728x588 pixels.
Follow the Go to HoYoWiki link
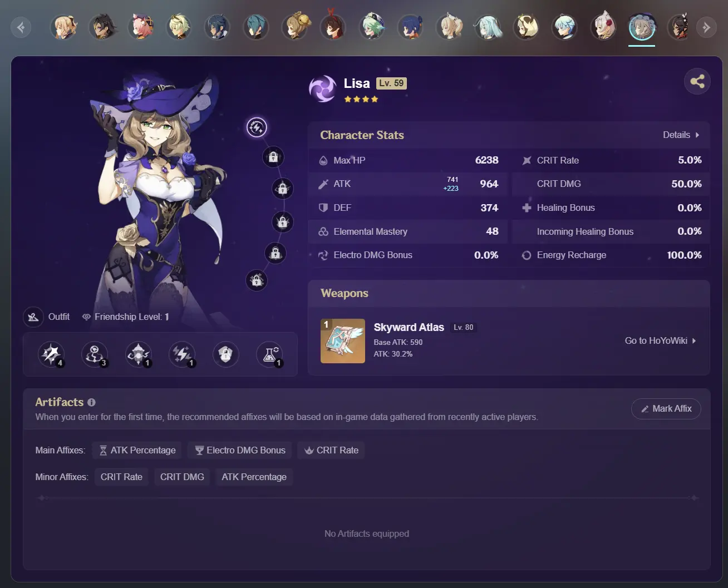660,340
